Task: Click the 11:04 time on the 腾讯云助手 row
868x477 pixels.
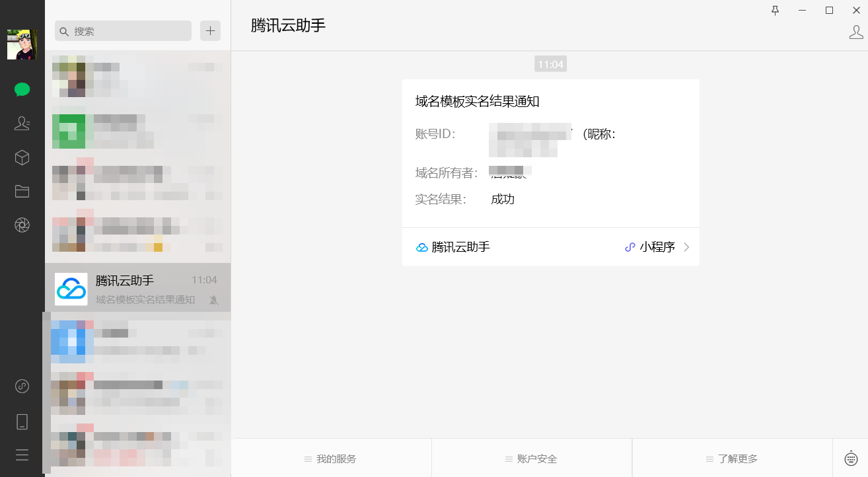Action: tap(204, 280)
